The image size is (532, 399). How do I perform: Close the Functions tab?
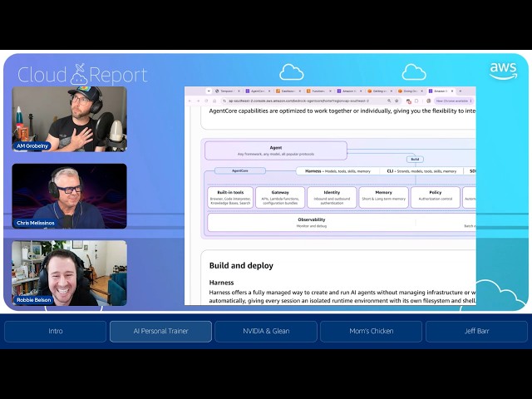(331, 91)
